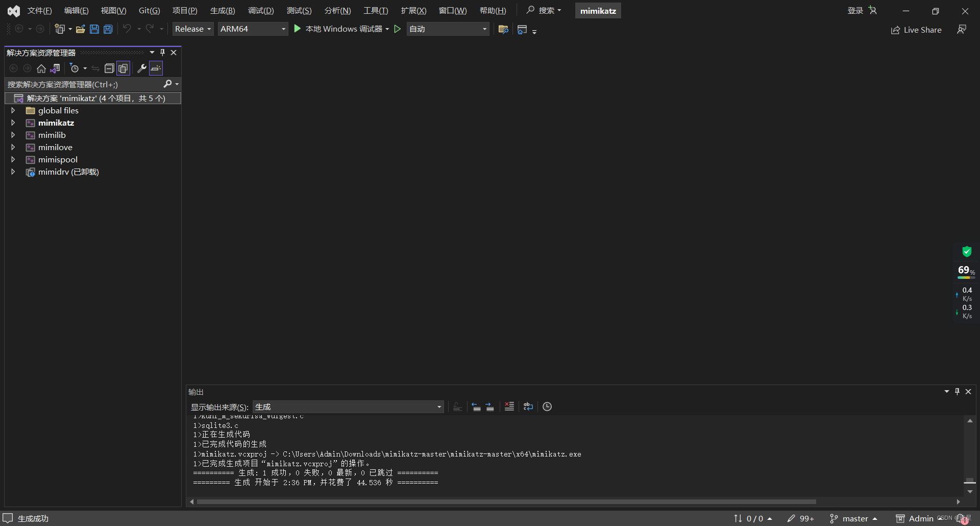The image size is (980, 526).
Task: Toggle word wrap in Output panel
Action: (x=528, y=407)
